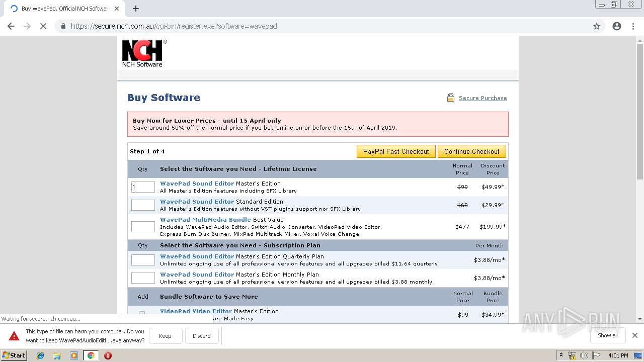Open the Chrome profile avatar menu
The image size is (644, 362).
pos(617,26)
